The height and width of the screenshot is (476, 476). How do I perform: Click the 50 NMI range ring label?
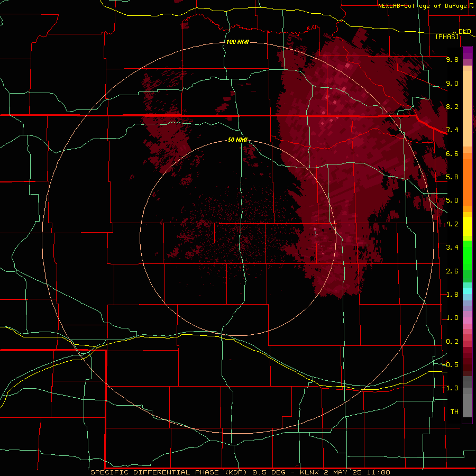click(237, 140)
